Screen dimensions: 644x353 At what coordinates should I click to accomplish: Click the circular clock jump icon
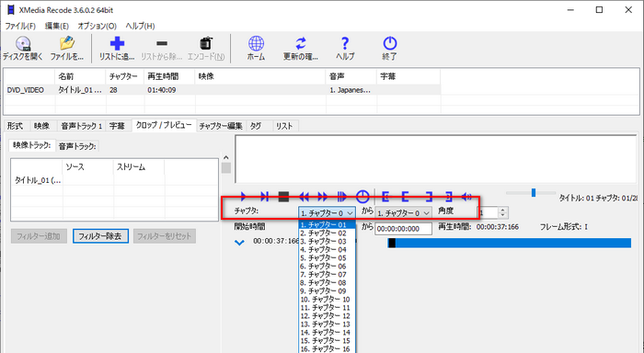[362, 197]
